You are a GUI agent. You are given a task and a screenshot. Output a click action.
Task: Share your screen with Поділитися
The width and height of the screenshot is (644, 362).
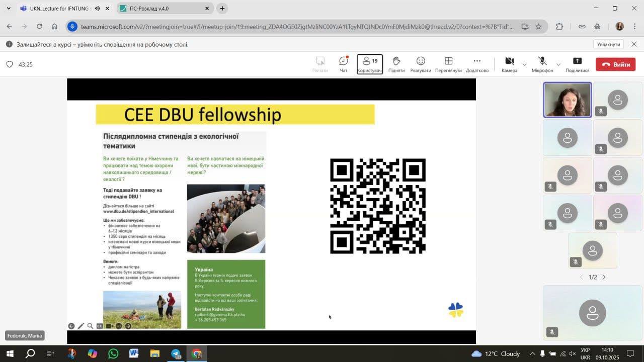577,64
